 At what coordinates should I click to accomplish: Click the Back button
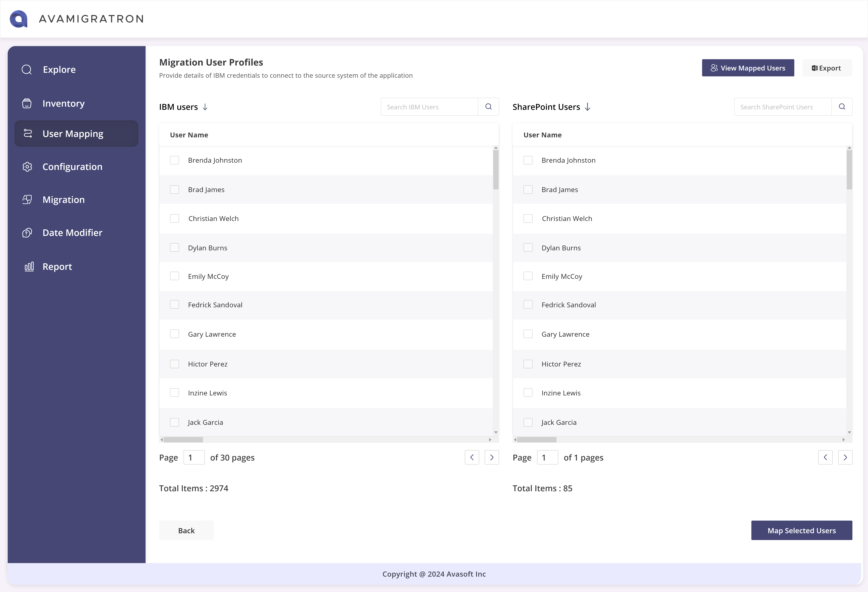(186, 530)
